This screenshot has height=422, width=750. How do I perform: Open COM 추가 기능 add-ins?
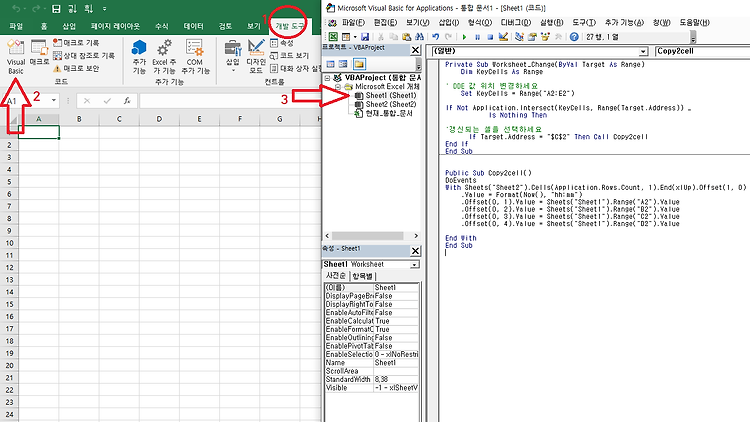click(195, 57)
